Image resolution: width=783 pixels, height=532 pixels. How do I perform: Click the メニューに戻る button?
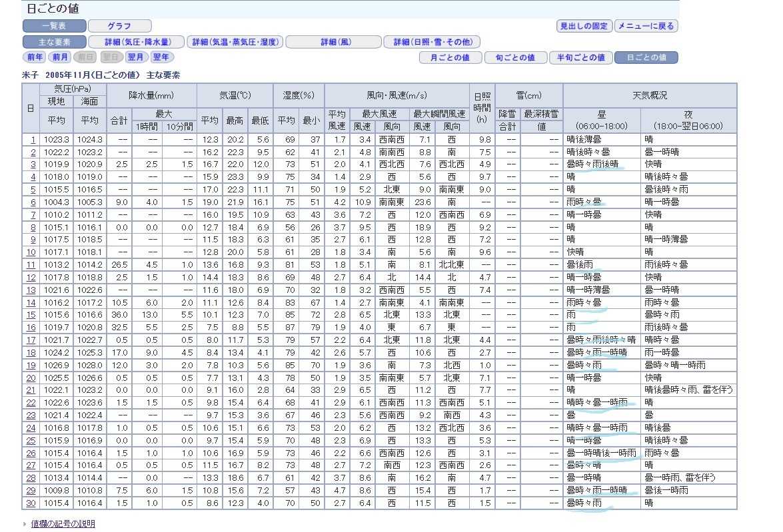[646, 26]
